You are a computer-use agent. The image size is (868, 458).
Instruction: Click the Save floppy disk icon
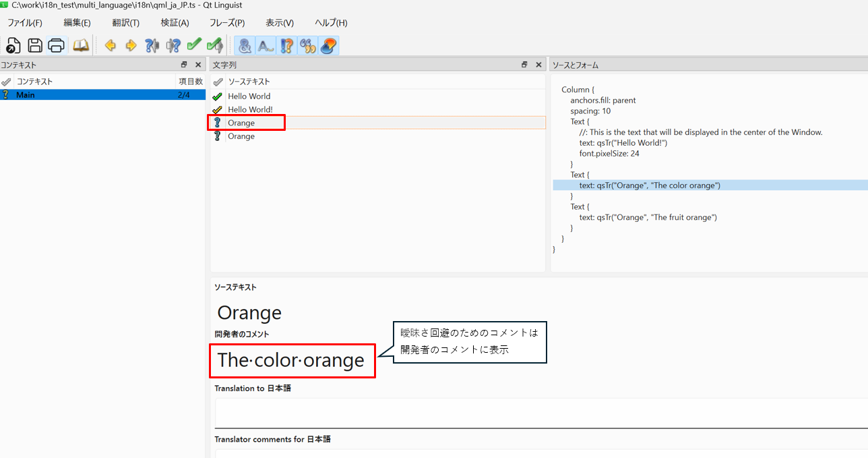click(35, 45)
